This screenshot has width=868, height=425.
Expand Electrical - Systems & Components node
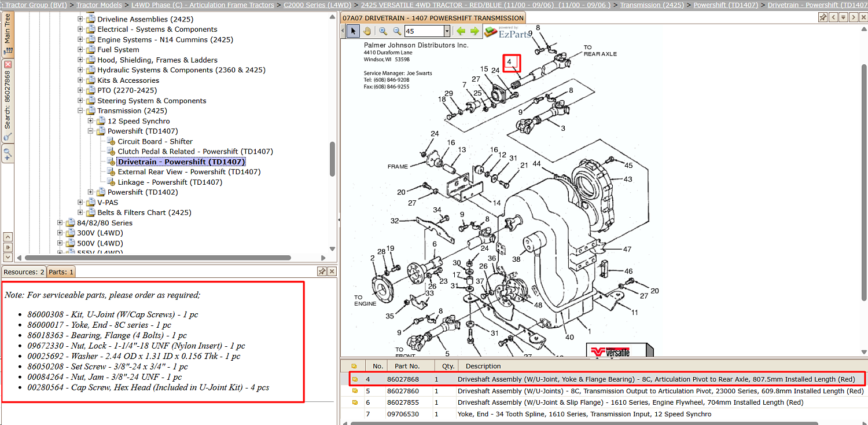80,30
